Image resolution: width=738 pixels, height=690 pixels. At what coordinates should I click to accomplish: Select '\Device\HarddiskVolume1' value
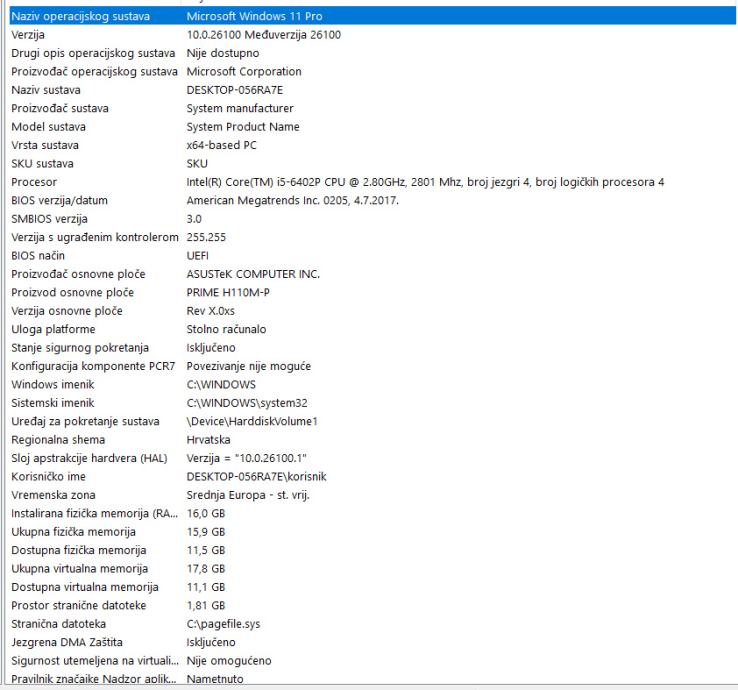[252, 421]
